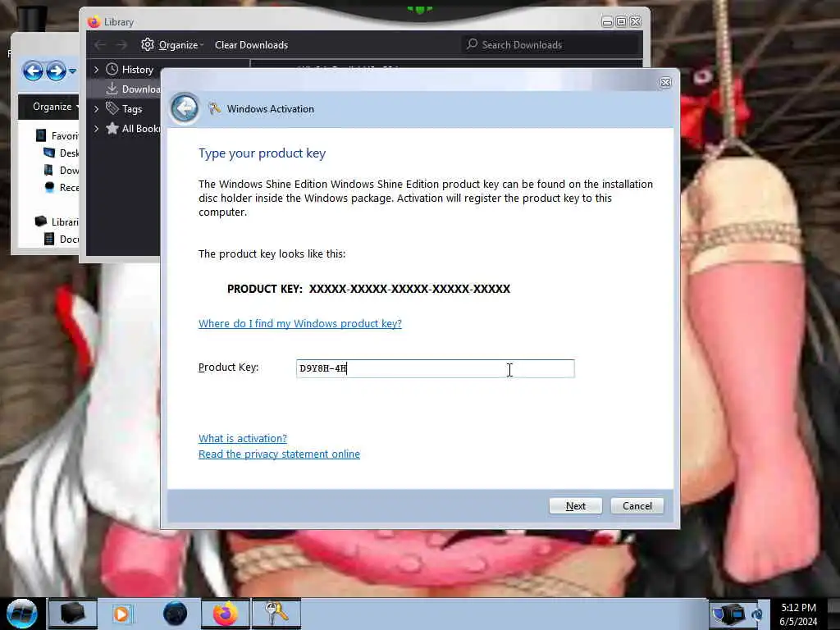Close the Windows Activation dialog

click(664, 83)
